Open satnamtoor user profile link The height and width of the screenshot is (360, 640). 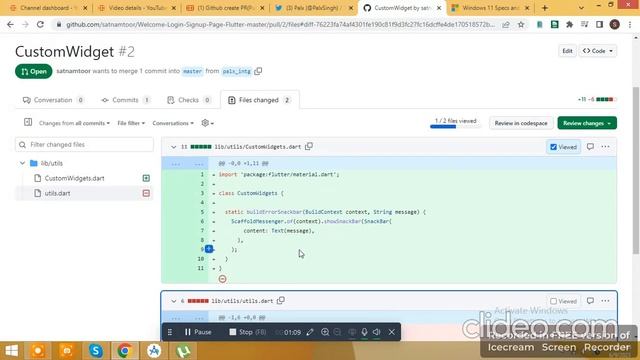click(x=73, y=71)
